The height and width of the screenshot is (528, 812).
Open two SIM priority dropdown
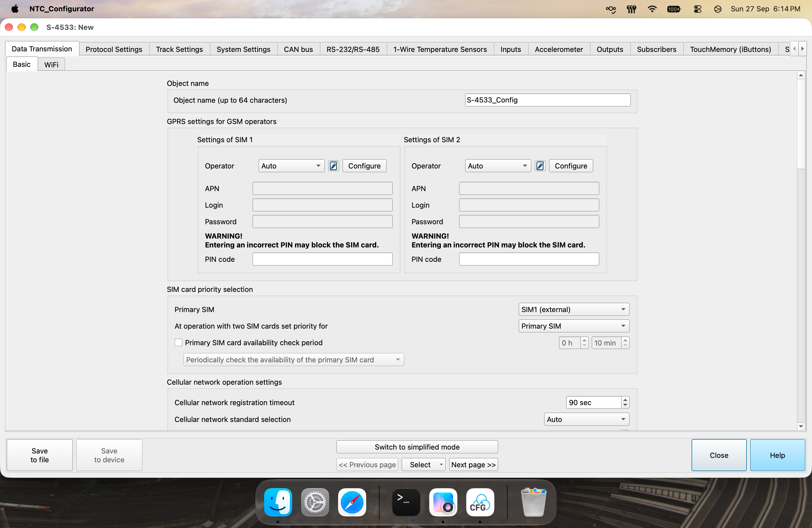tap(574, 326)
